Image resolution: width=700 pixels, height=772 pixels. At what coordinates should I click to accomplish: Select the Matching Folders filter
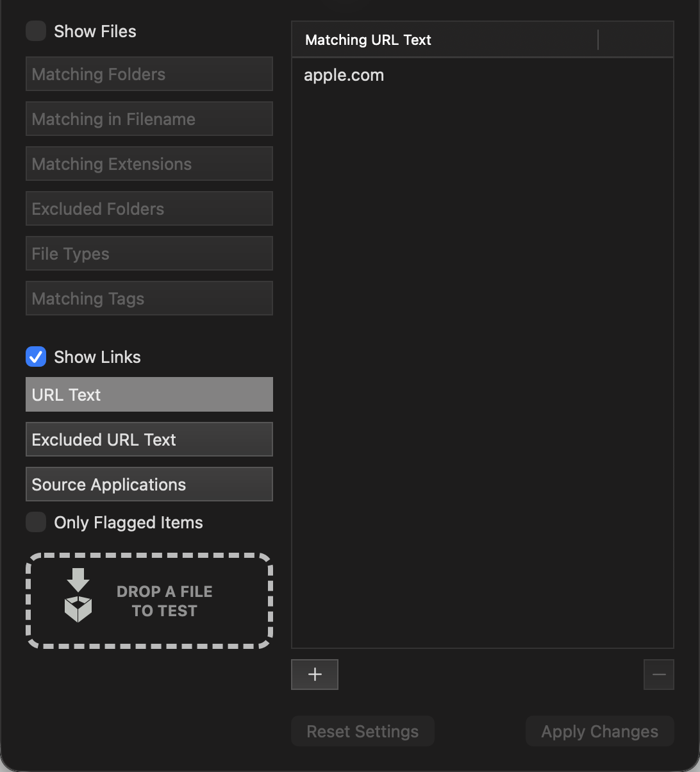149,74
